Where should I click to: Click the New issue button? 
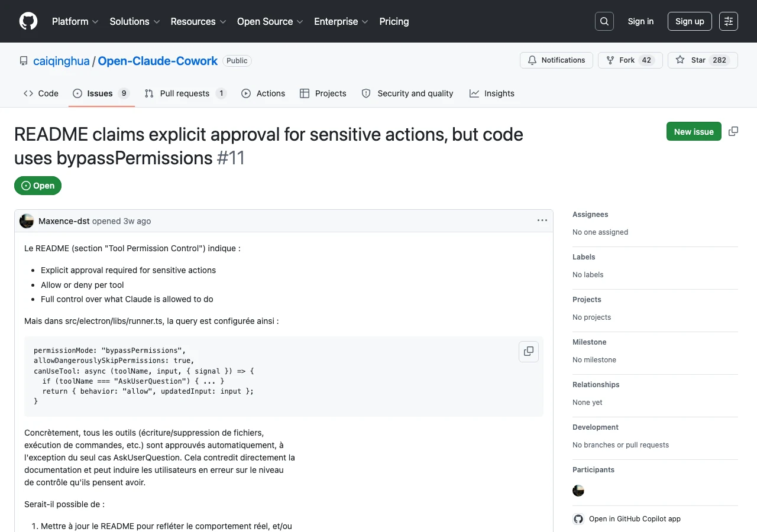pos(694,131)
